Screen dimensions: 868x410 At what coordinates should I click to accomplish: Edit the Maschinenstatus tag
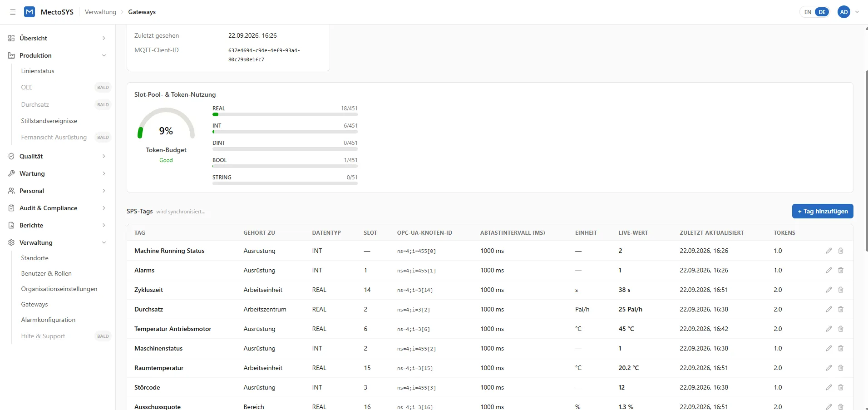[829, 348]
